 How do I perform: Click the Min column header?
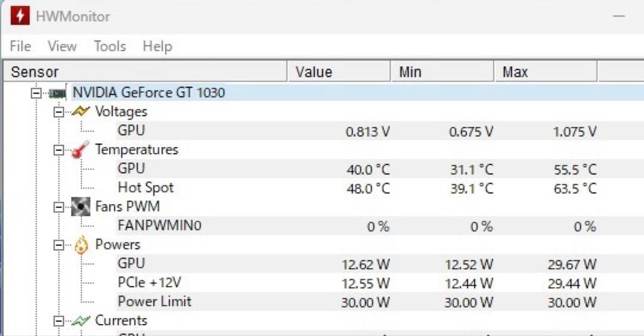click(442, 72)
